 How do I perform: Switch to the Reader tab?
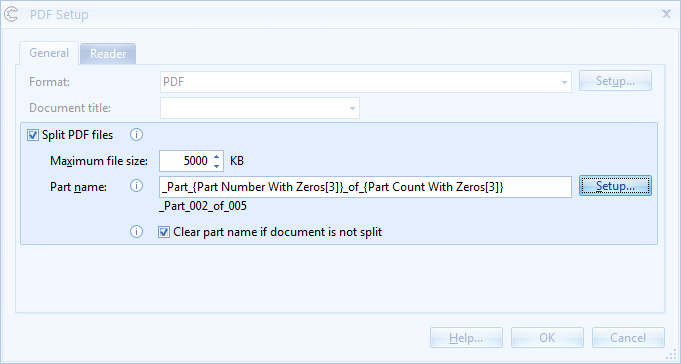click(108, 54)
